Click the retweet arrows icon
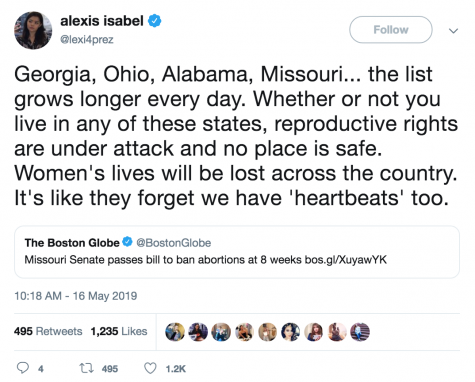 86,368
